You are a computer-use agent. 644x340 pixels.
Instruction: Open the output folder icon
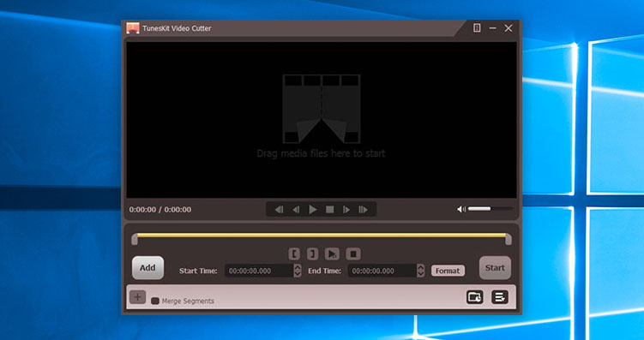point(475,297)
